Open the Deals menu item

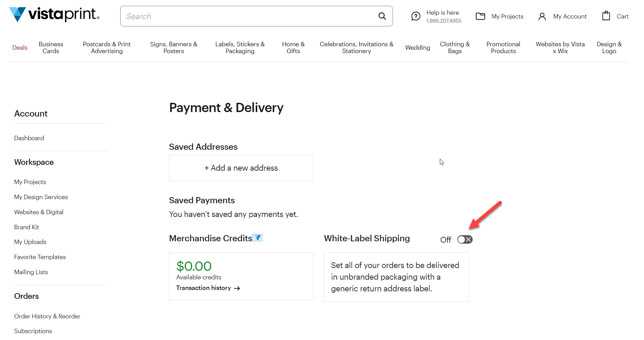coord(20,48)
